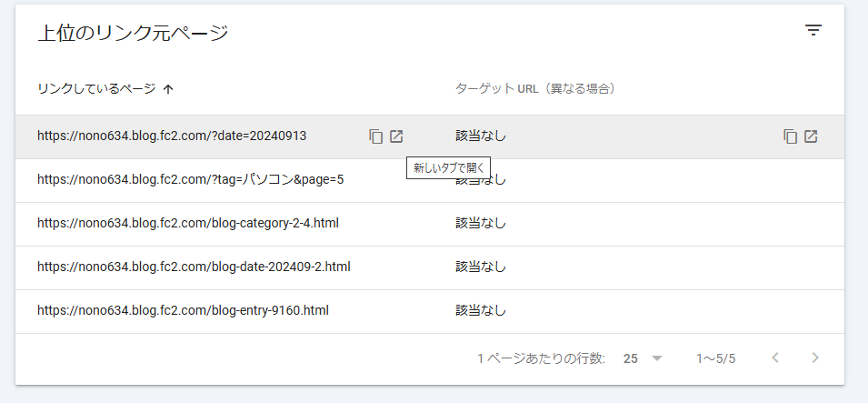
Task: Expand the rows per page dropdown arrow
Action: click(657, 358)
